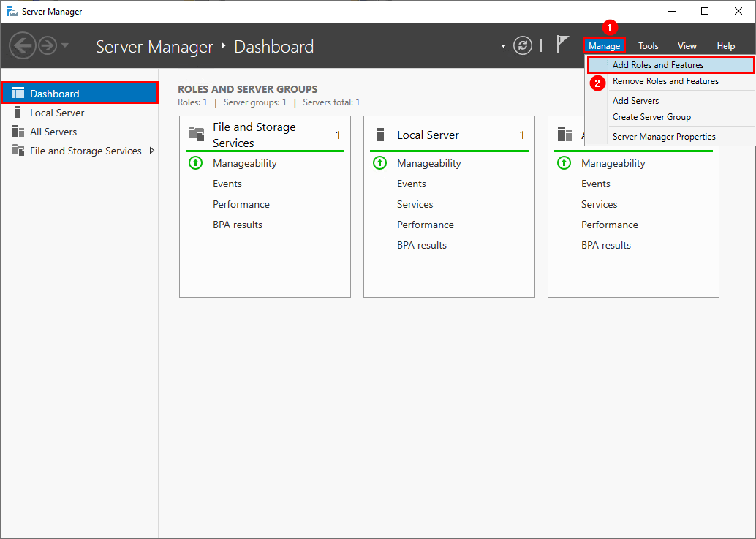756x539 pixels.
Task: Click the All Servers icon in sidebar
Action: (18, 132)
